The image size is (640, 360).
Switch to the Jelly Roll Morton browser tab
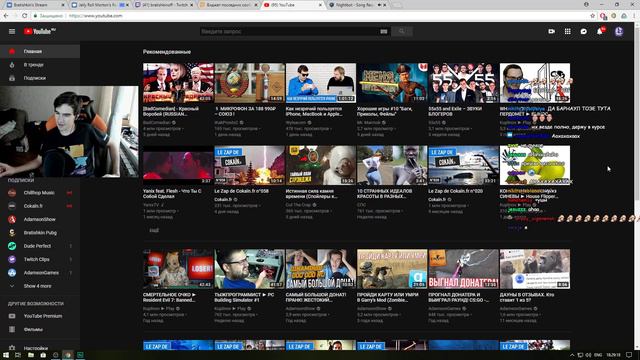(100, 5)
